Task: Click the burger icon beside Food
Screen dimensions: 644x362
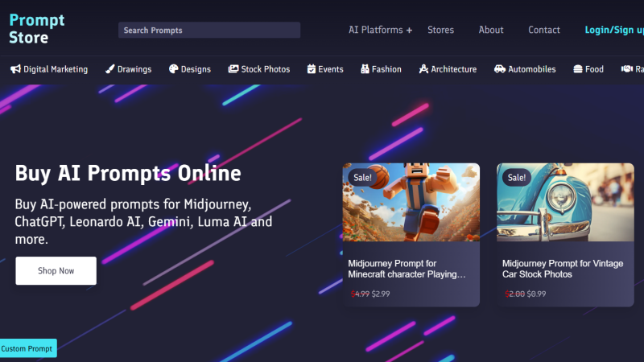Action: 577,69
